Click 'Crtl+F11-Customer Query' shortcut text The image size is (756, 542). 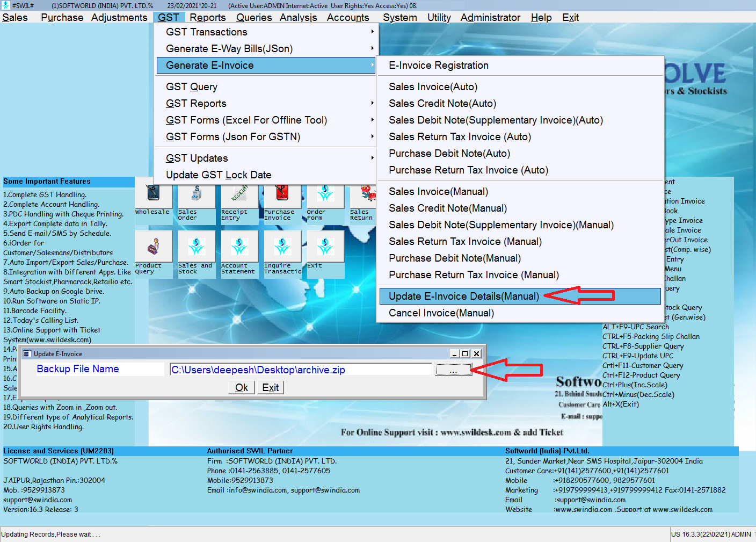(x=643, y=366)
